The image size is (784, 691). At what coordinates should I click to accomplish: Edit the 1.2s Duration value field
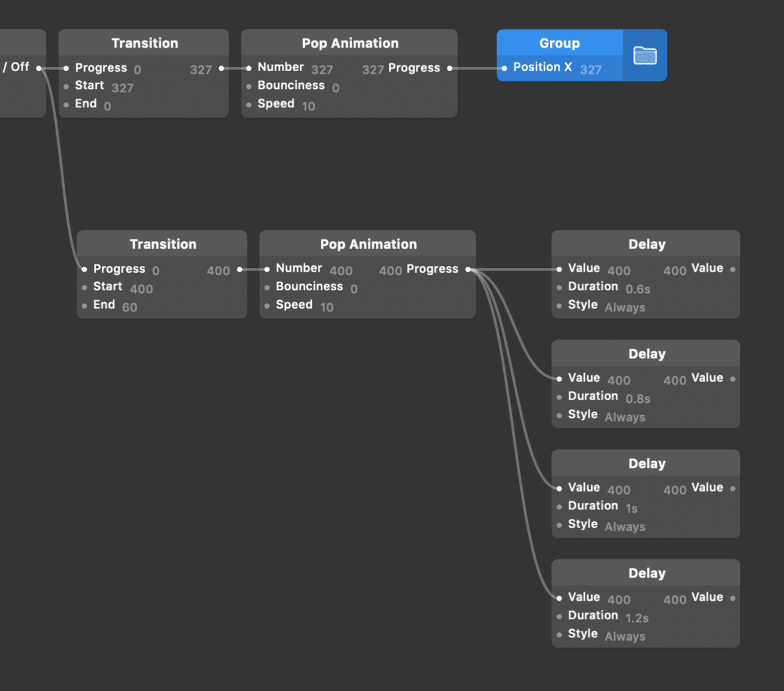(636, 618)
